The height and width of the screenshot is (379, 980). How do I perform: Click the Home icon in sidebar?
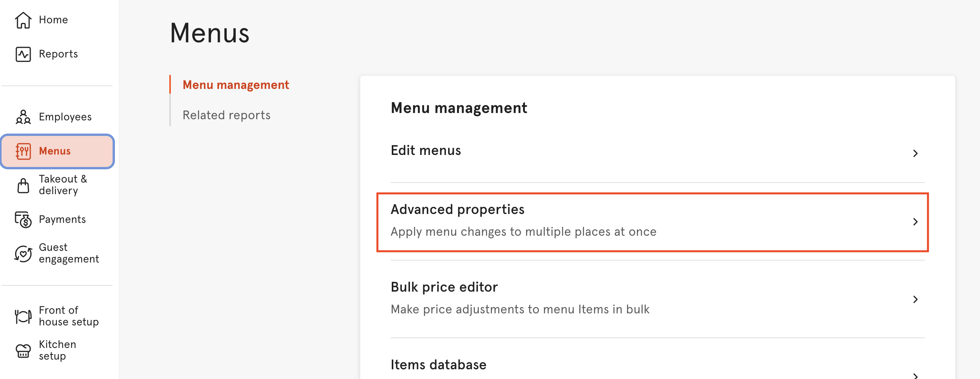point(23,19)
